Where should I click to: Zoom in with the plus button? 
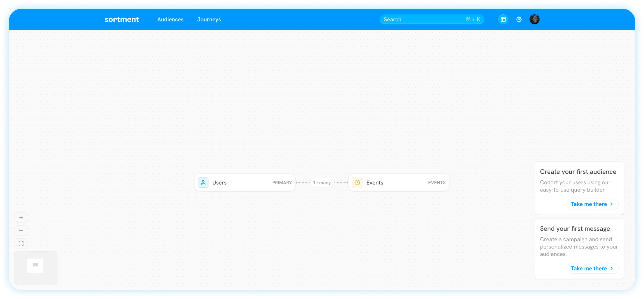coord(21,217)
